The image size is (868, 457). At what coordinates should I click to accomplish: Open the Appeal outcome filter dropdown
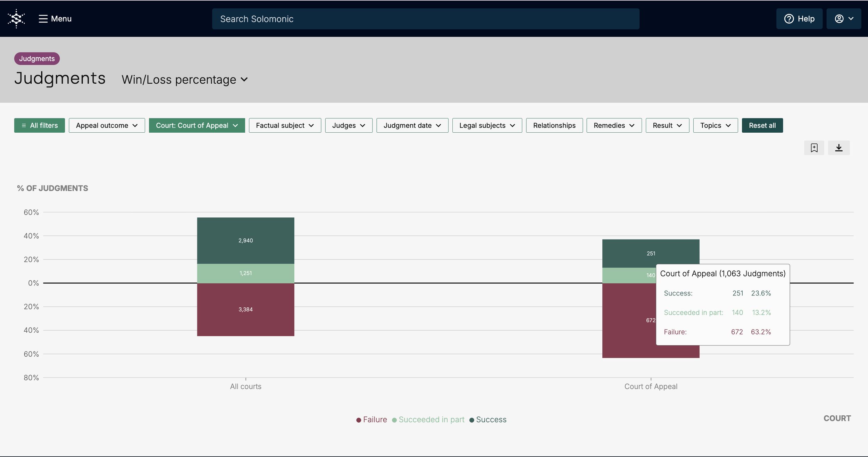107,125
